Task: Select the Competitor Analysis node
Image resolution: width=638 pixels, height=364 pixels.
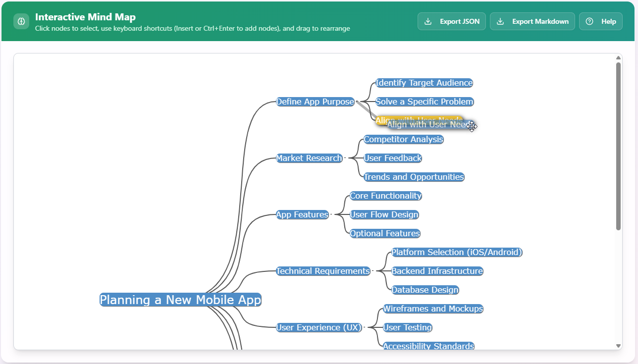Action: pos(403,139)
